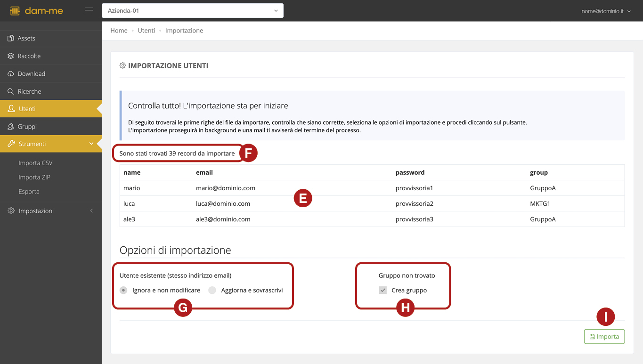Click the Utente esistente label
The height and width of the screenshot is (364, 643).
[x=175, y=275]
